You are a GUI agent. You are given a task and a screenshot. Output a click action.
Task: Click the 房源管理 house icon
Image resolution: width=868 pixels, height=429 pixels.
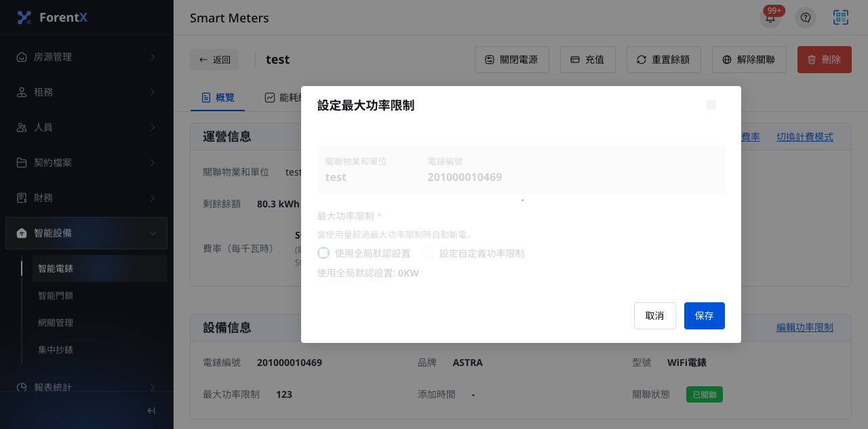coord(22,57)
